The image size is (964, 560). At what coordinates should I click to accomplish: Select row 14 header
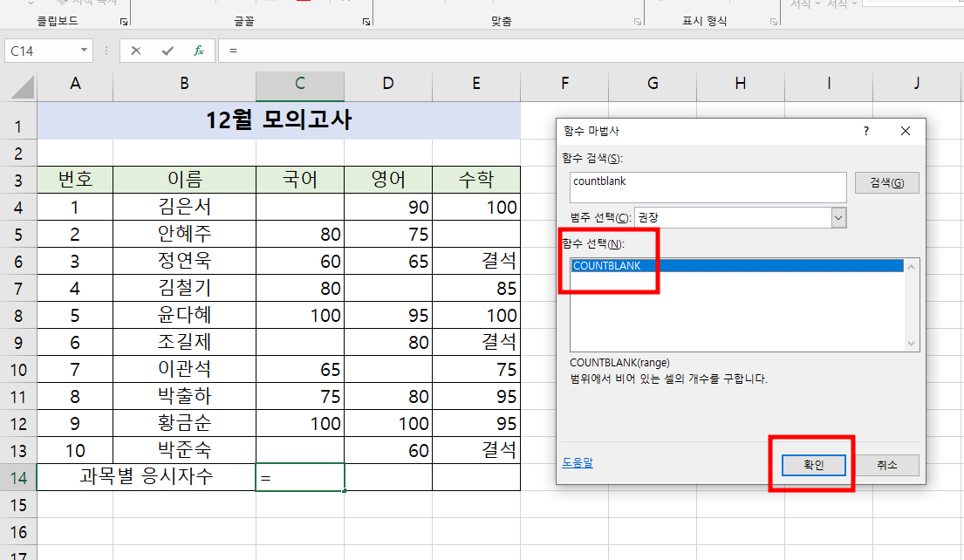tap(18, 478)
